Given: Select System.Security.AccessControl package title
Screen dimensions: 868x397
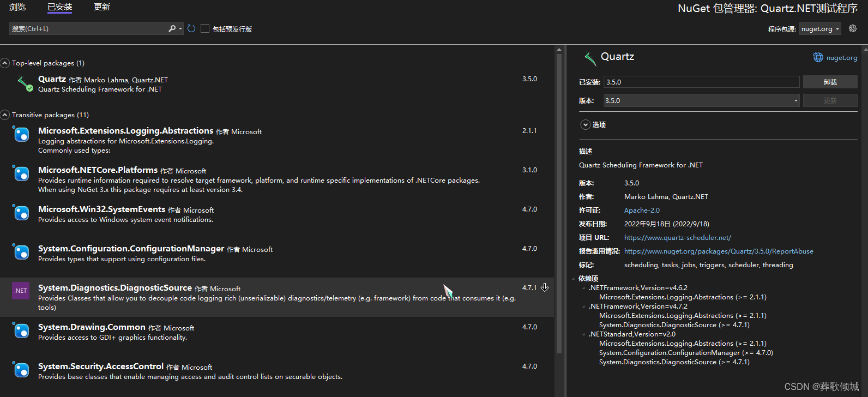Looking at the screenshot, I should [x=101, y=366].
